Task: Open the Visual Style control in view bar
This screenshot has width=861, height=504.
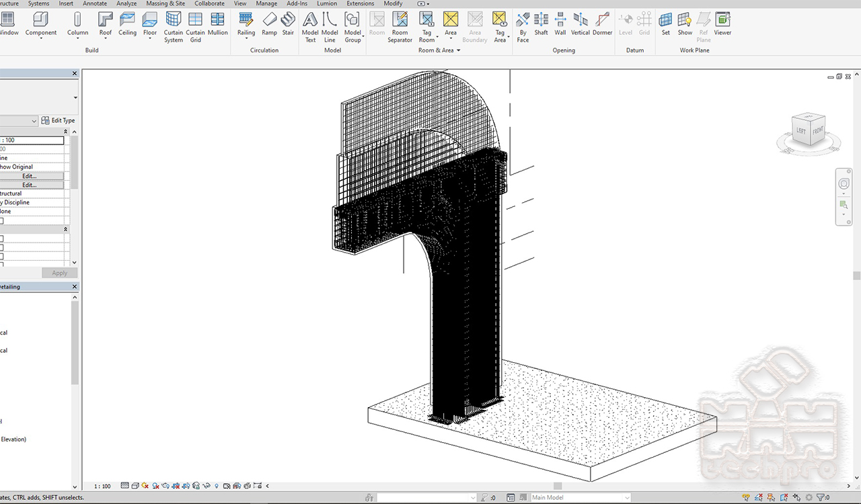Action: coord(135,485)
